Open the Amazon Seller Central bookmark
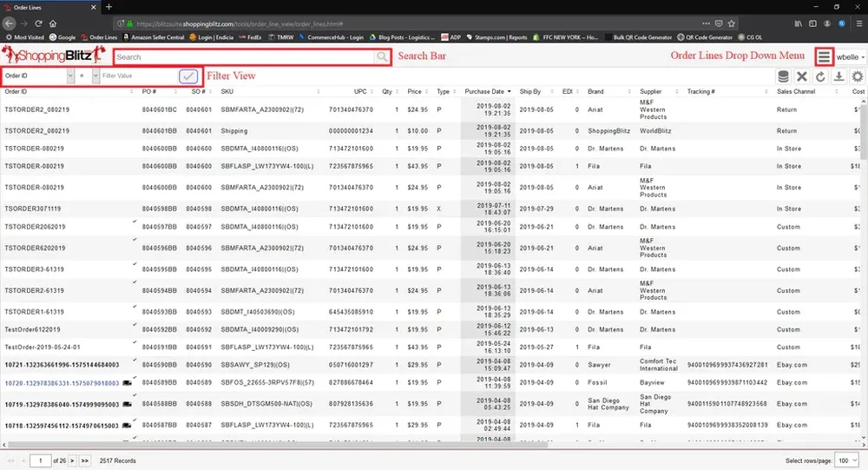Screen dimensions: 868x470 point(154,37)
